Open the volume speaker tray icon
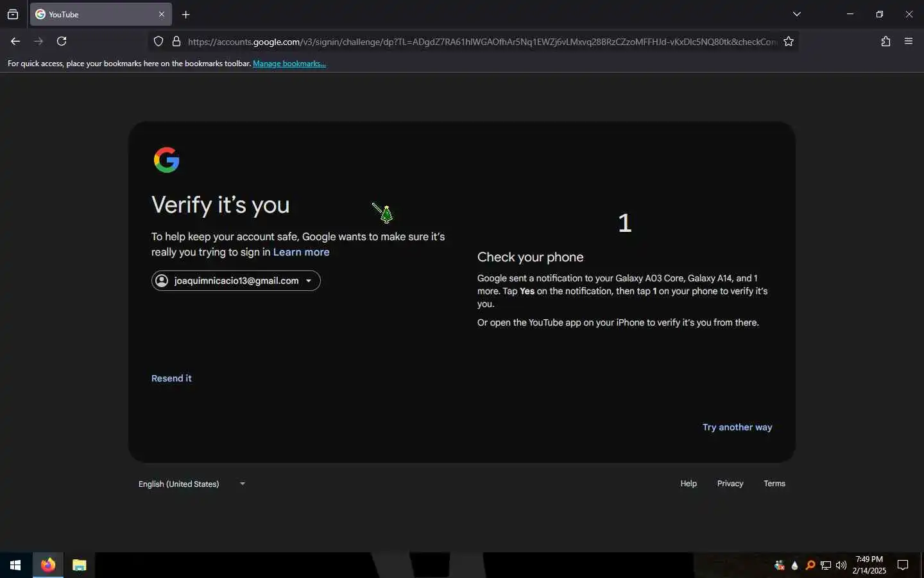Viewport: 924px width, 578px height. click(841, 565)
